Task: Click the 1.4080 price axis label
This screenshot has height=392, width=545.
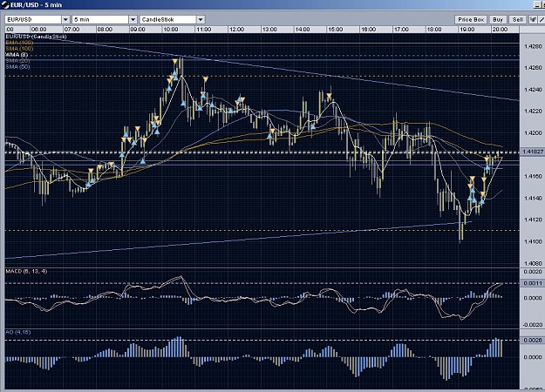Action: click(533, 263)
